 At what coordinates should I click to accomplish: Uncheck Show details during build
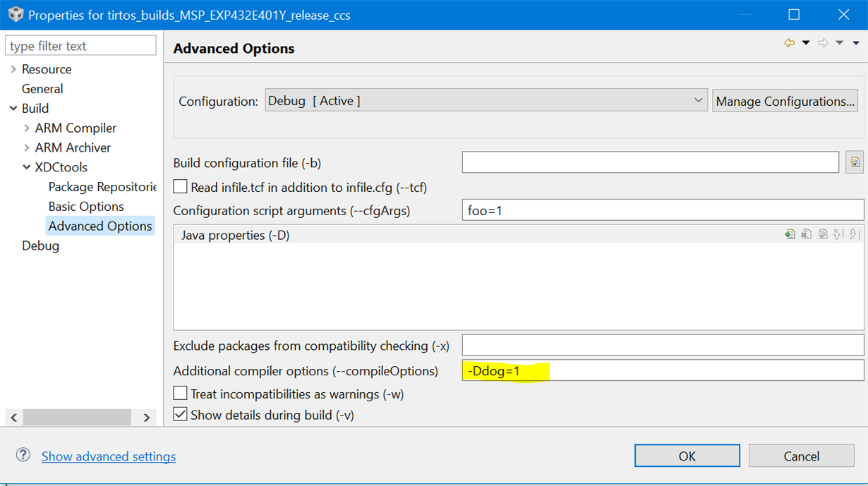pos(181,415)
